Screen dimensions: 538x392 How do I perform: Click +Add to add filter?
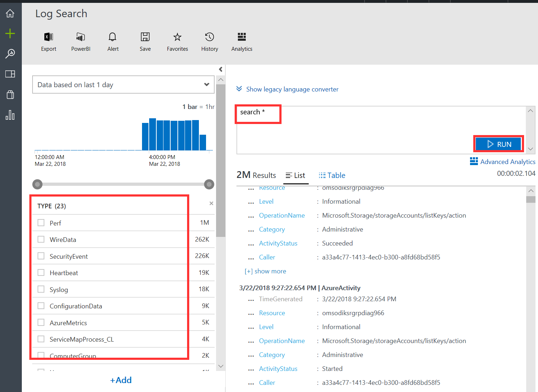121,380
